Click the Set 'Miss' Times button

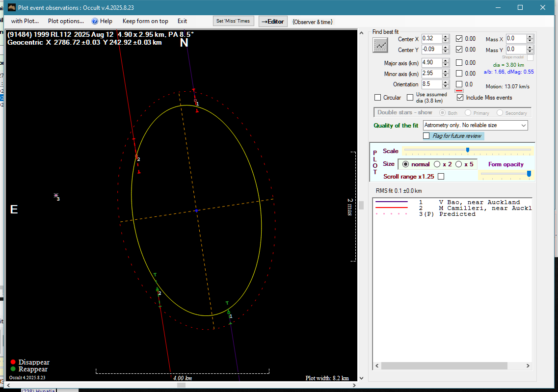tap(234, 21)
